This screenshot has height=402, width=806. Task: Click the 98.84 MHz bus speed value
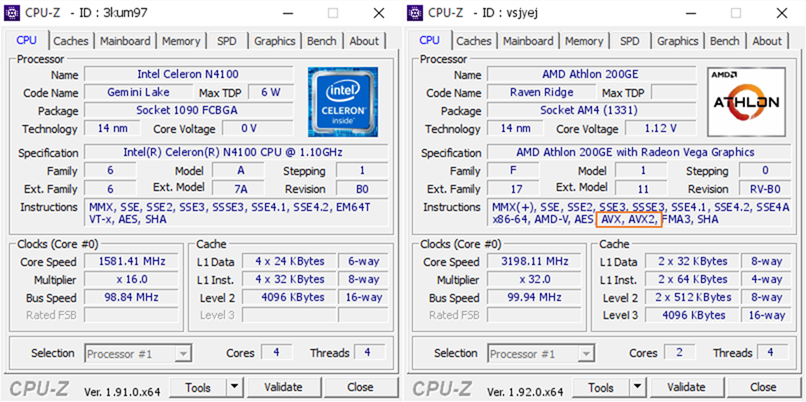132,297
